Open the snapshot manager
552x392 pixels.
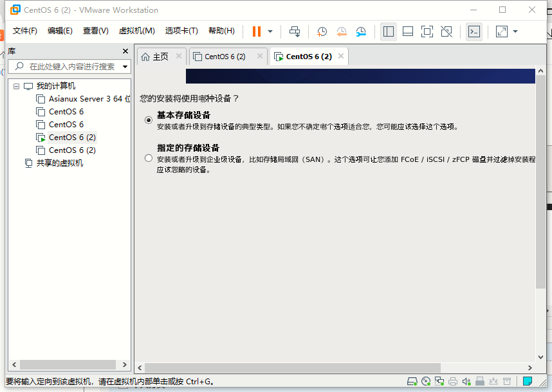coord(361,31)
